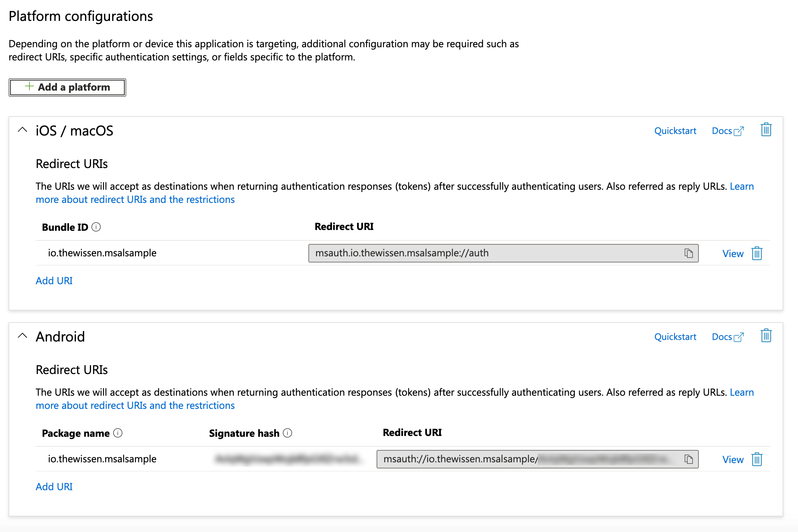Remove the iOS redirect URI row
The width and height of the screenshot is (798, 532).
pos(756,253)
